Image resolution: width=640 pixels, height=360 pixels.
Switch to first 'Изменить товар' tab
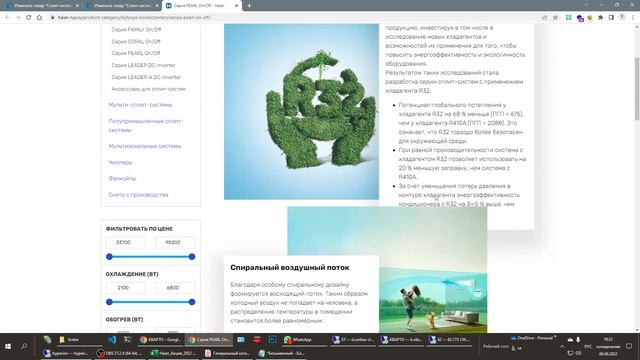41,6
